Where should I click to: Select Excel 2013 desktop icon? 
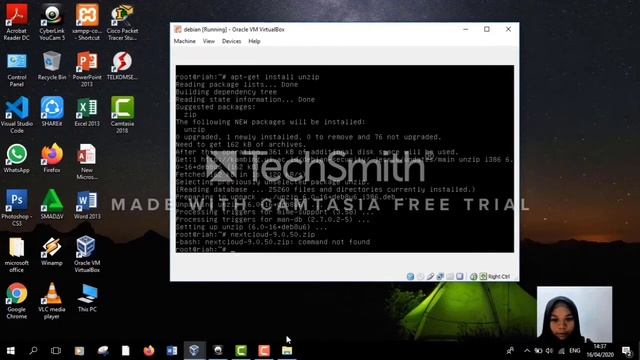tap(87, 112)
